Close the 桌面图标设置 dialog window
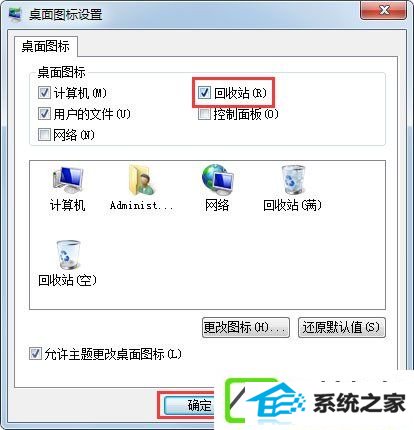Image resolution: width=414 pixels, height=430 pixels. click(384, 10)
